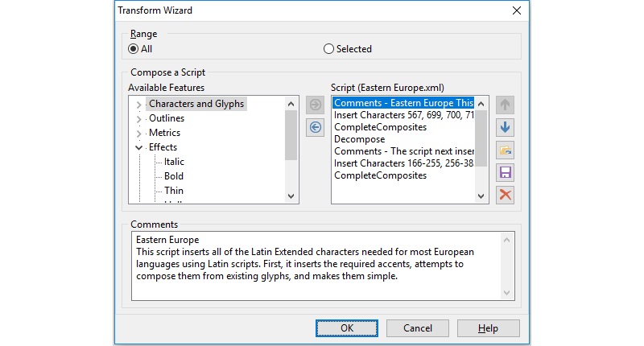Move script item up with arrow icon
The width and height of the screenshot is (644, 346).
tap(505, 105)
